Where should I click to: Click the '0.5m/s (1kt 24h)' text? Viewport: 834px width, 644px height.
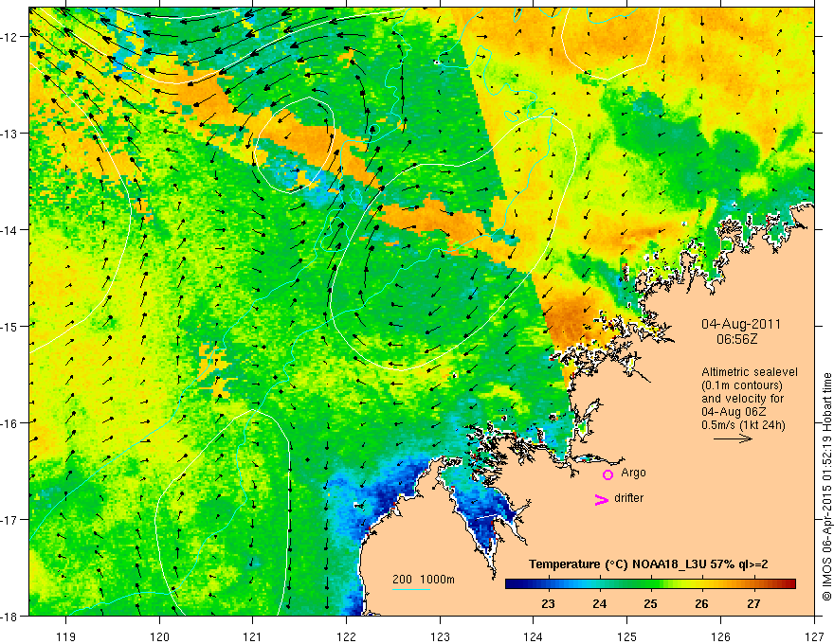743,425
